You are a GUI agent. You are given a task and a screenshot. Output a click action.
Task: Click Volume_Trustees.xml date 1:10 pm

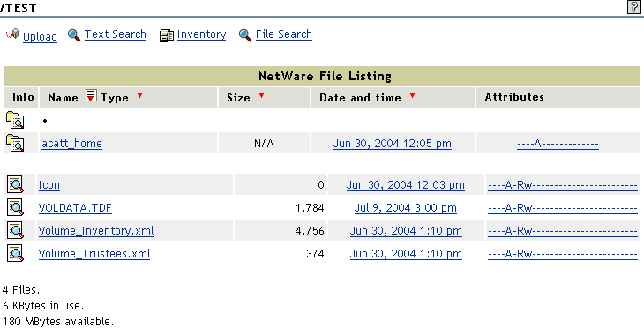coord(406,254)
